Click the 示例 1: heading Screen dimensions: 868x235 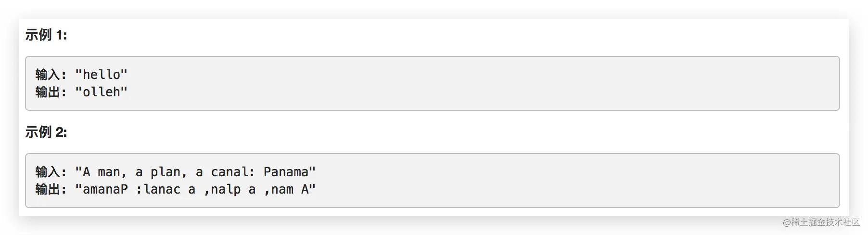pos(46,35)
